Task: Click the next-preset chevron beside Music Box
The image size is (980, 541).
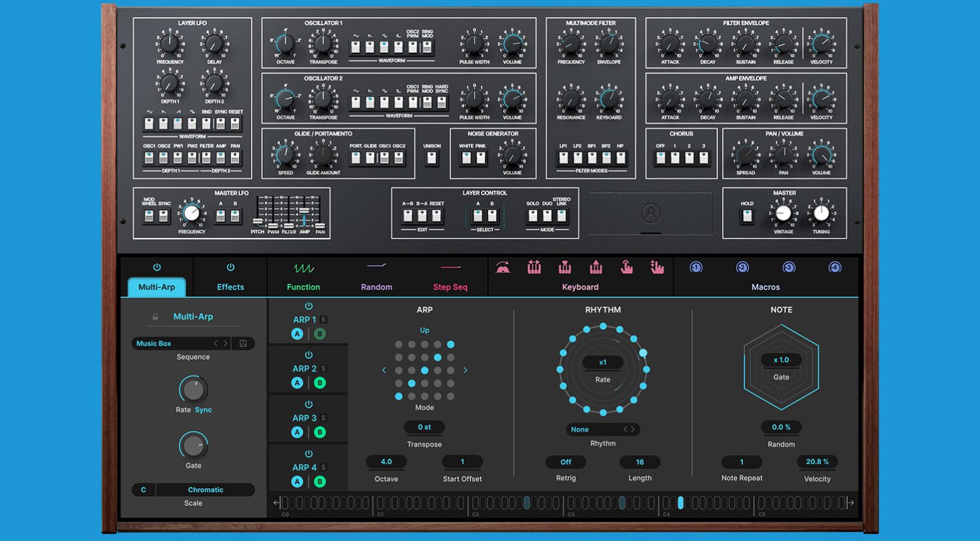Action: tap(226, 343)
